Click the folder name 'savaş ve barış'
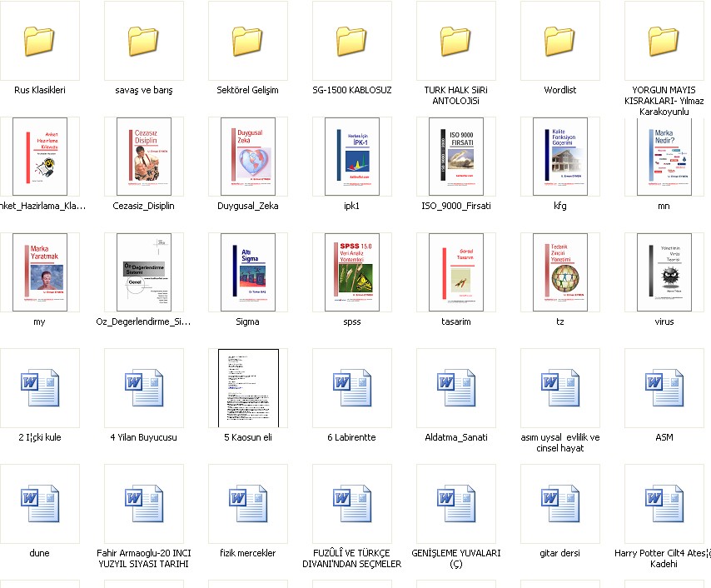The width and height of the screenshot is (711, 588). click(x=143, y=90)
